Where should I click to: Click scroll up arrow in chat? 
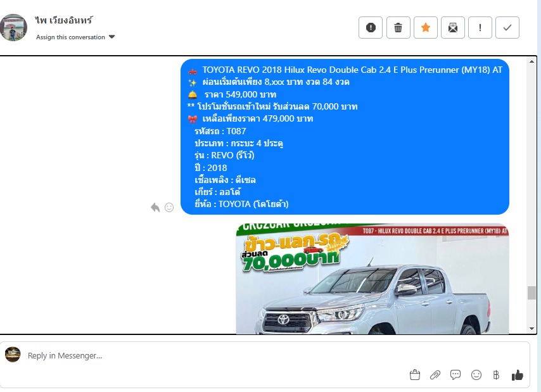click(x=531, y=61)
